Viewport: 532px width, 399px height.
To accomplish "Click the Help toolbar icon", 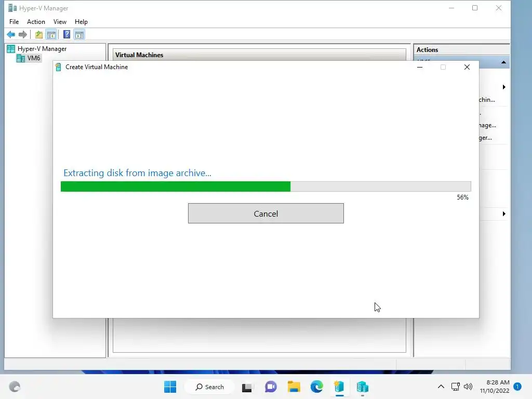I will click(x=67, y=34).
